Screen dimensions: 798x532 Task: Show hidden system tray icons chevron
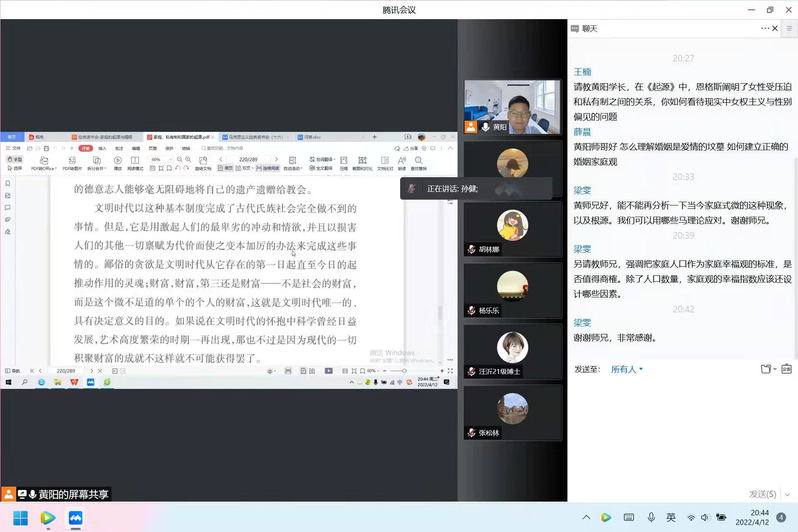pyautogui.click(x=586, y=517)
